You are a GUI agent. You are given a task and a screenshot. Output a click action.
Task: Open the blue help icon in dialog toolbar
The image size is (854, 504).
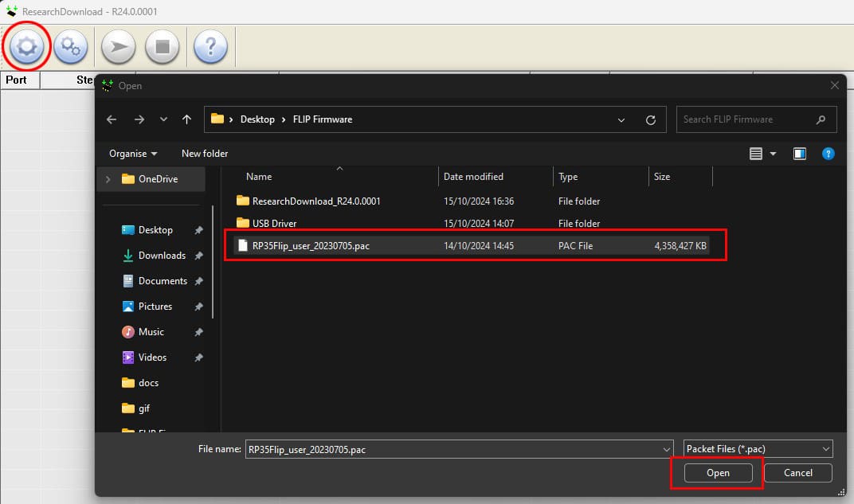(x=828, y=154)
